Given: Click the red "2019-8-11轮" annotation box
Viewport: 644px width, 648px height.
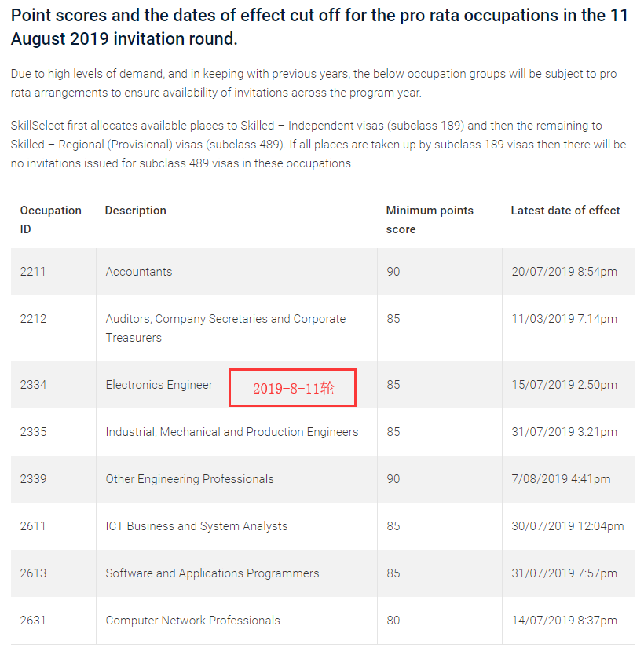Looking at the screenshot, I should pyautogui.click(x=292, y=388).
